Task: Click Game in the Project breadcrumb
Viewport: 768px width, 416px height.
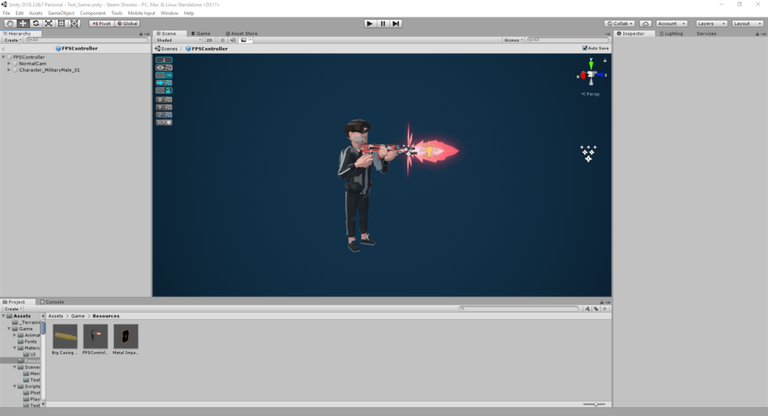Action: pos(78,316)
